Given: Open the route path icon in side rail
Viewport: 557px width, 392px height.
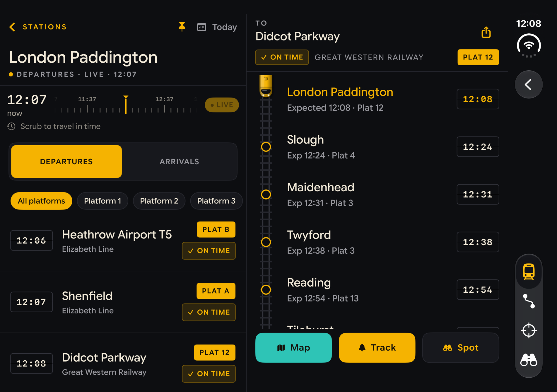Looking at the screenshot, I should 529,301.
